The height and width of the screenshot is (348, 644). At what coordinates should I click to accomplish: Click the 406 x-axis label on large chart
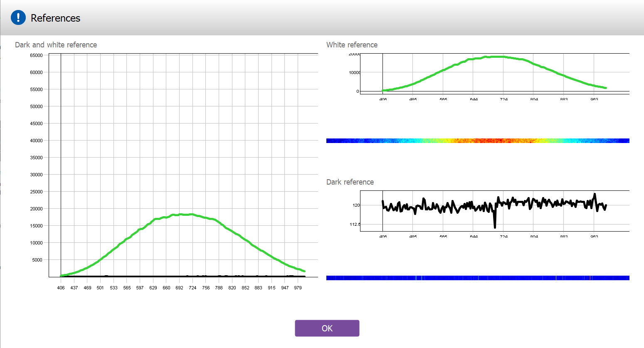coord(61,288)
